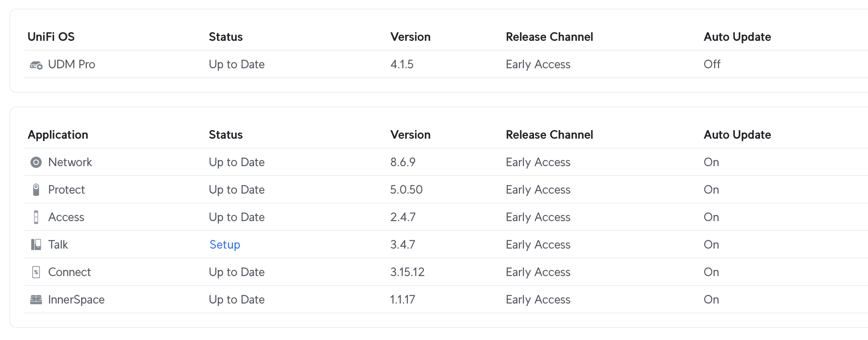Toggle UDM Pro Auto Update Off value

point(712,64)
